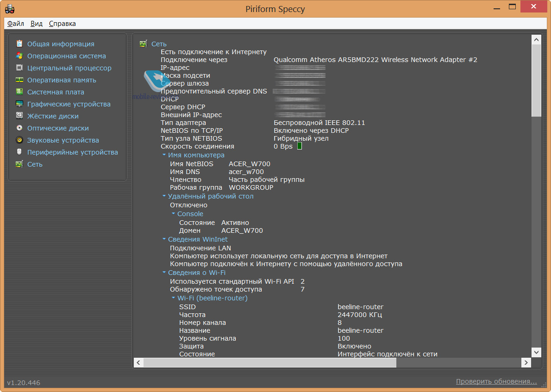551x392 pixels.
Task: Click the vertical scrollbar down arrow
Action: [x=536, y=352]
